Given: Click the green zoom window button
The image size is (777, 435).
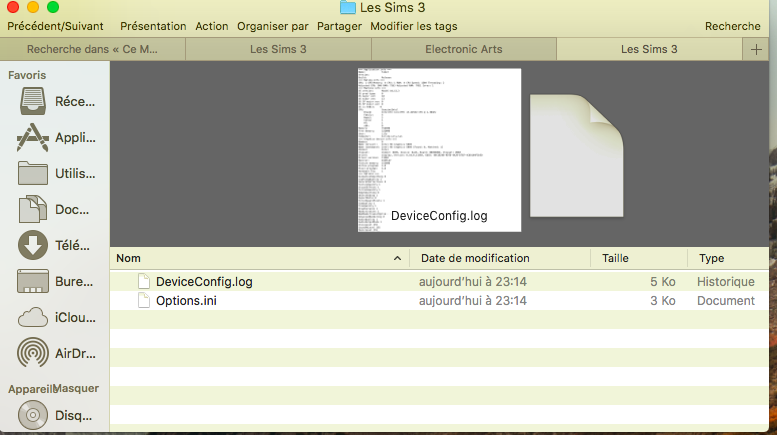Looking at the screenshot, I should tap(53, 7).
